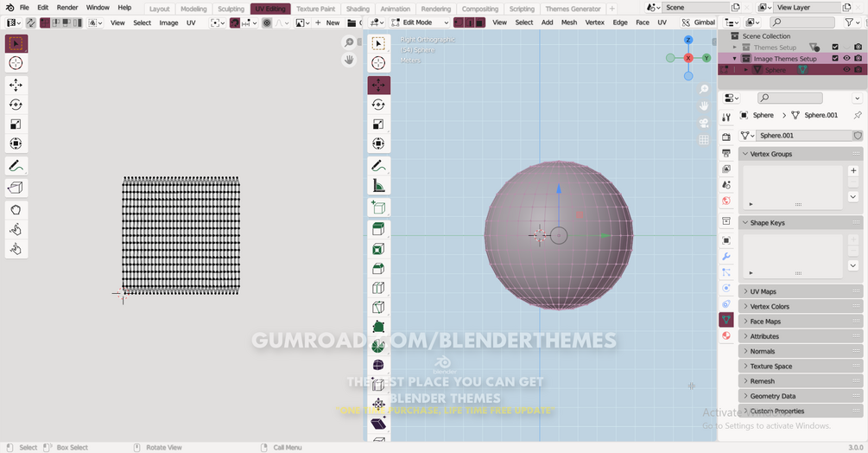Select the Smooth vertices tool
868x453 pixels.
pos(378,366)
